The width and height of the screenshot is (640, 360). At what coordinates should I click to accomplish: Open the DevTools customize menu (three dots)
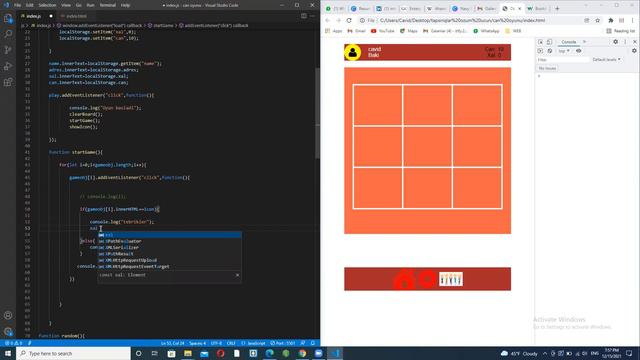(x=625, y=42)
